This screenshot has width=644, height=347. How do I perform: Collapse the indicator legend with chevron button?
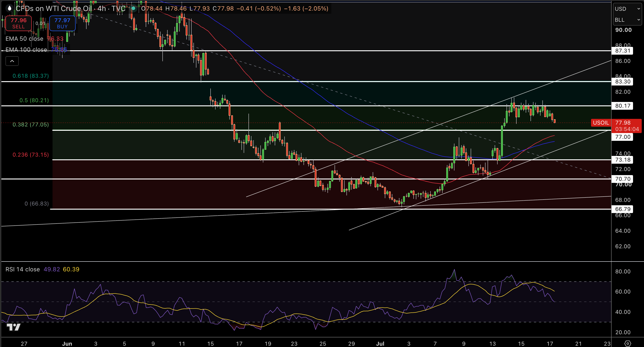pos(12,61)
